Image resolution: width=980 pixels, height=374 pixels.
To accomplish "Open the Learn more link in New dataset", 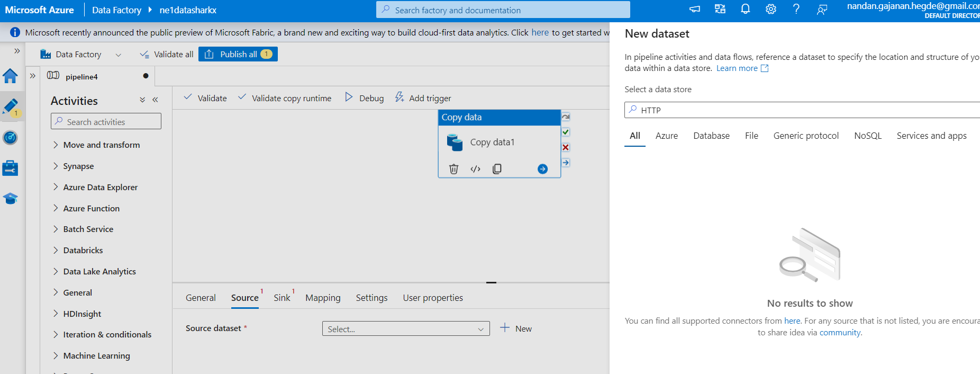I will 742,68.
